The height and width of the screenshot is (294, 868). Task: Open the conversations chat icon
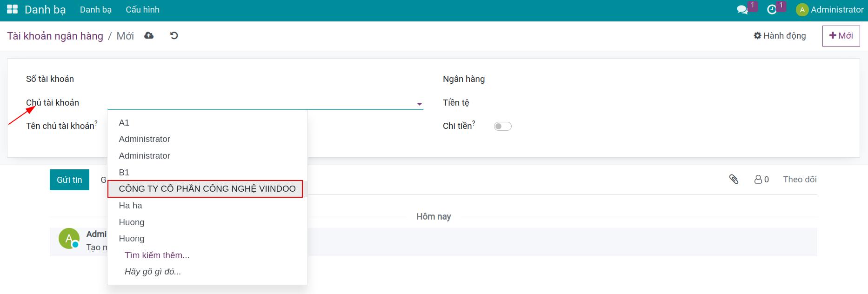click(742, 10)
